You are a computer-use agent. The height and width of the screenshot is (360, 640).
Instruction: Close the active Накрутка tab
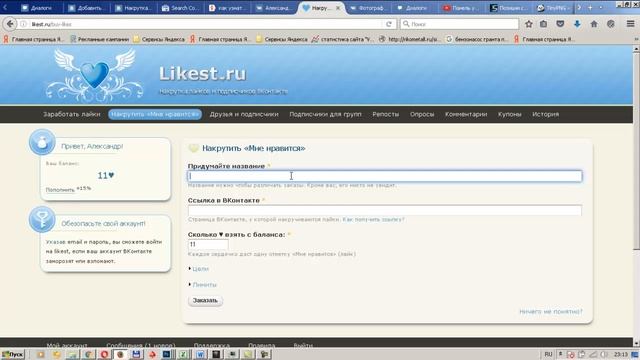[x=338, y=8]
